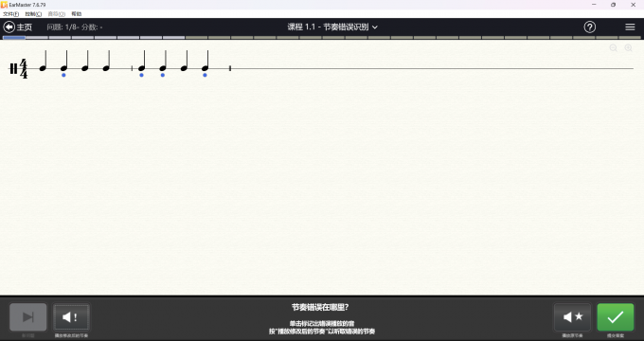Click the next question skip button
The image size is (644, 341).
coord(27,316)
